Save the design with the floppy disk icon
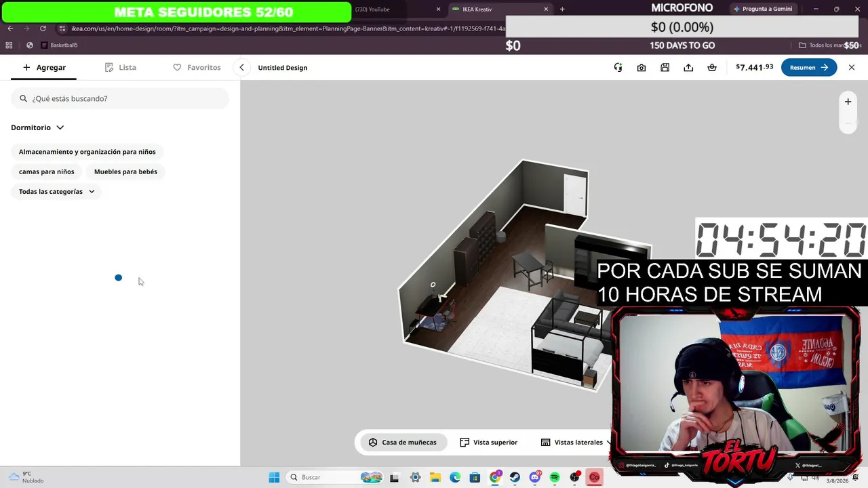The height and width of the screenshot is (488, 868). [665, 68]
